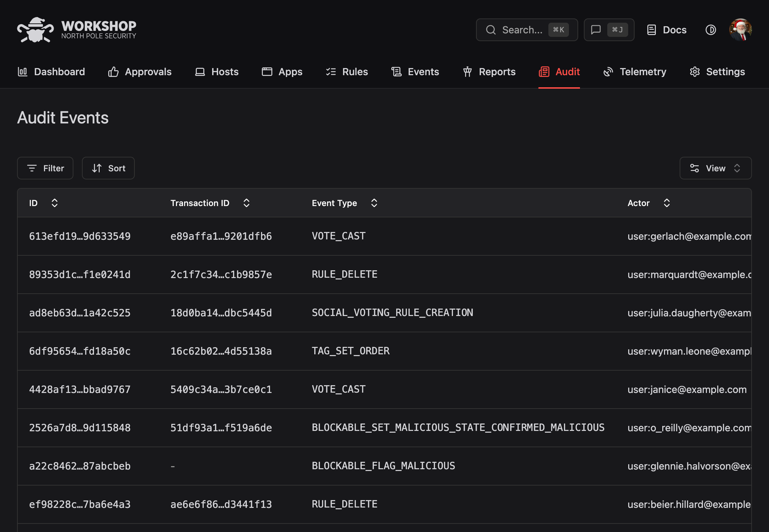Switch to the Hosts tab

[217, 72]
